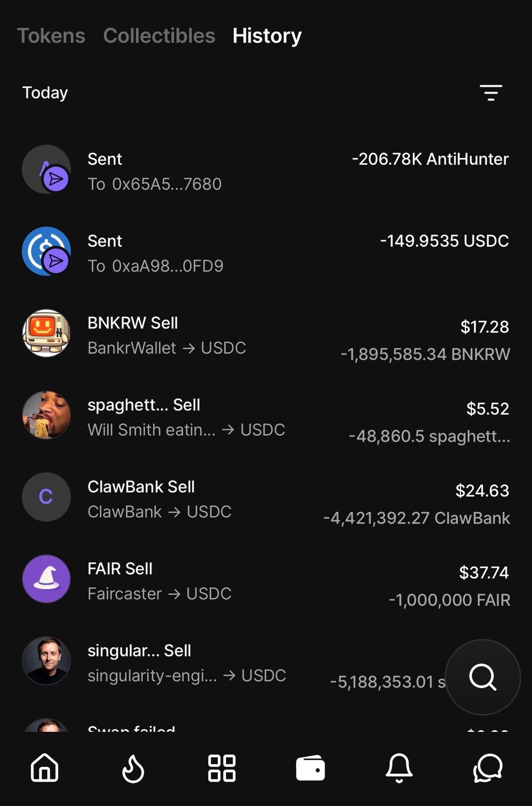Open notifications bell
This screenshot has height=806, width=532.
point(399,768)
